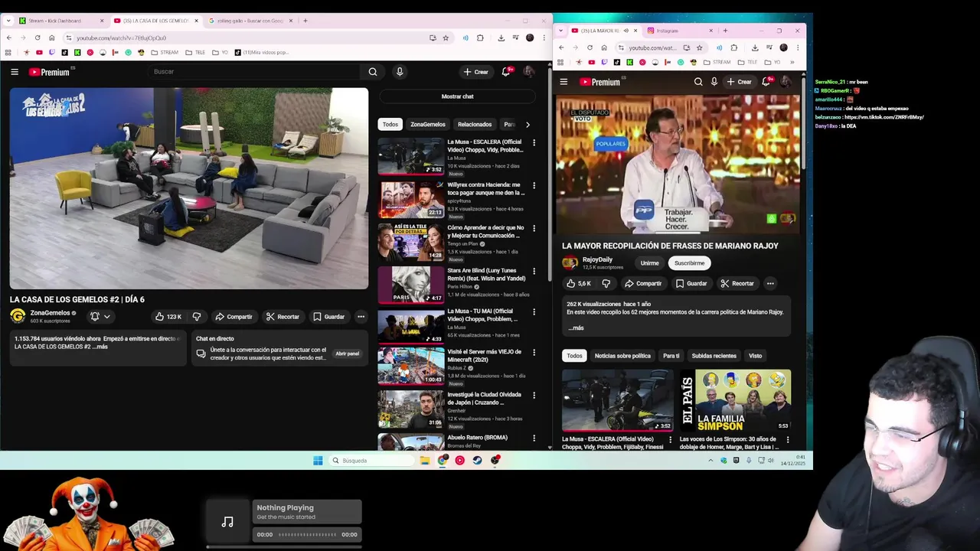Expand tab search chevron in right browser
This screenshot has height=551, width=980.
(x=561, y=31)
